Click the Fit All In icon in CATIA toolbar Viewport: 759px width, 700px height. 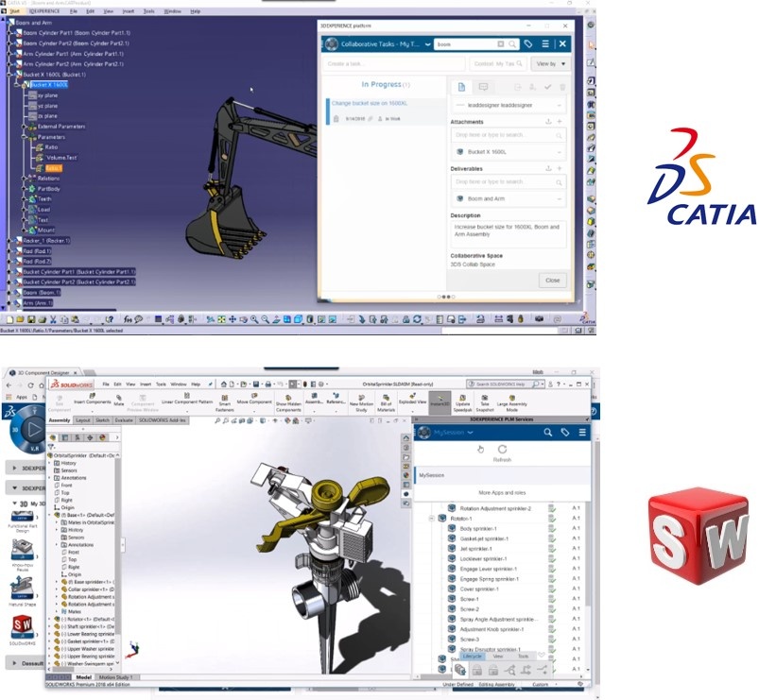[x=221, y=319]
